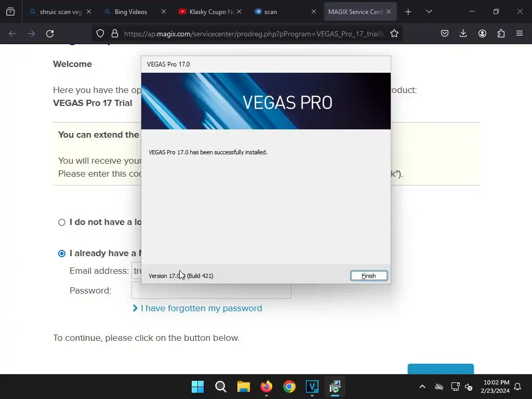
Task: Click the 'VEGAS Pro 17 Trial' product name
Action: (92, 103)
